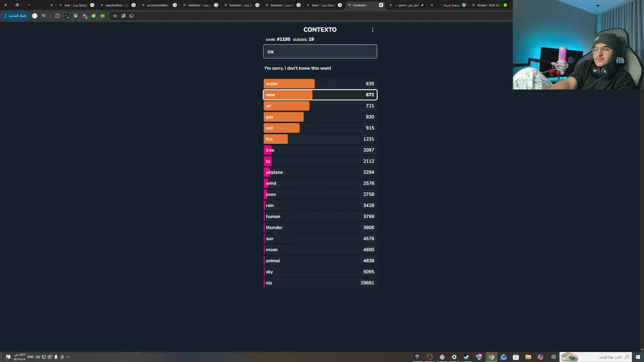Open Microsoft Store from the taskbar
This screenshot has width=644, height=362.
point(516,357)
